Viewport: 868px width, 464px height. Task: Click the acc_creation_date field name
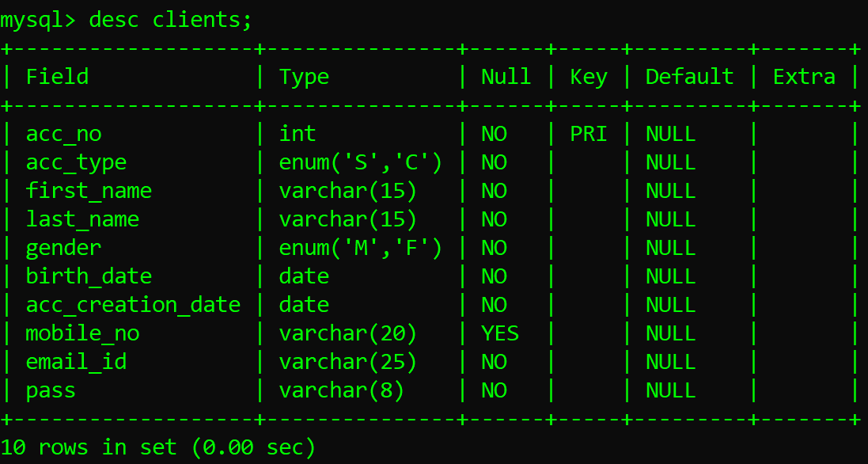point(133,305)
